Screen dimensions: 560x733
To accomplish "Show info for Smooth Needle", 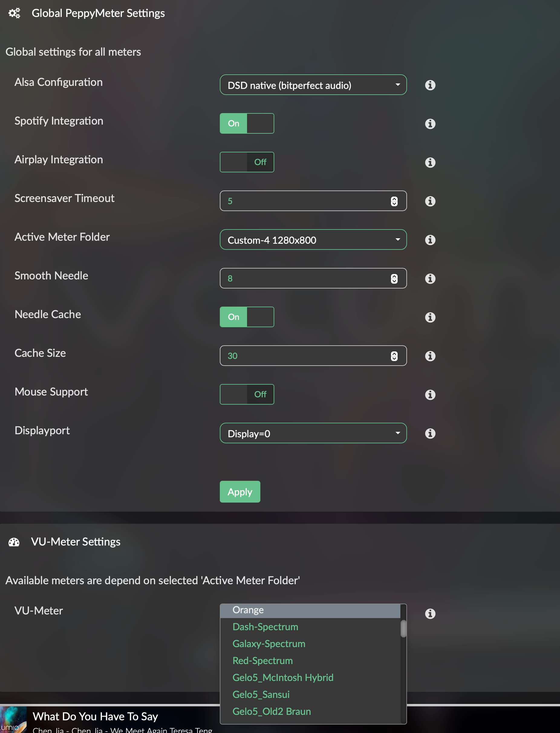I will point(430,278).
